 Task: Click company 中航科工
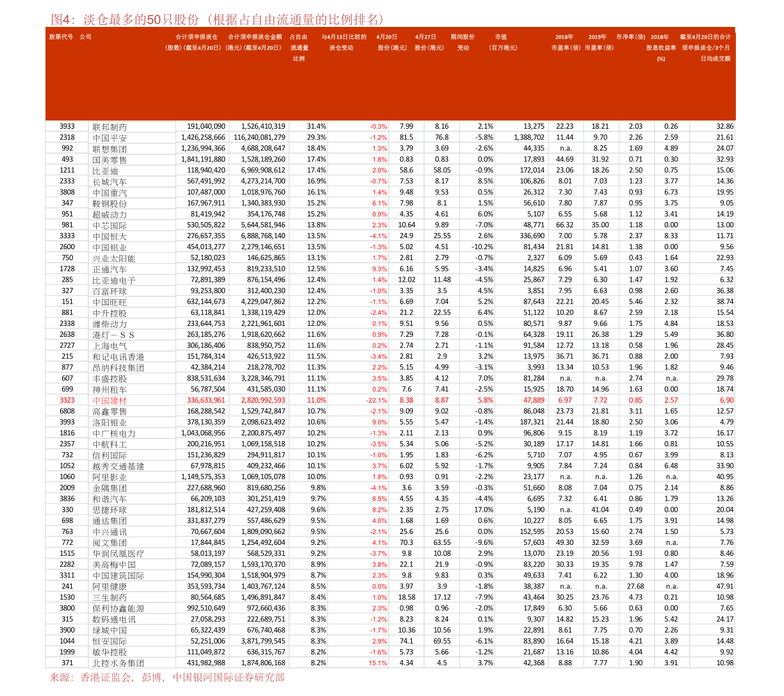tap(110, 444)
